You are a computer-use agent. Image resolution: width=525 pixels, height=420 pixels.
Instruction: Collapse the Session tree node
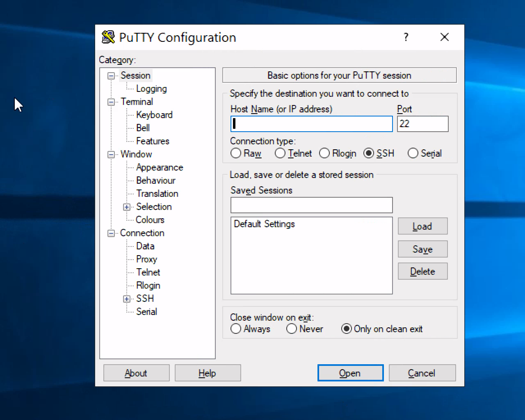pos(111,76)
